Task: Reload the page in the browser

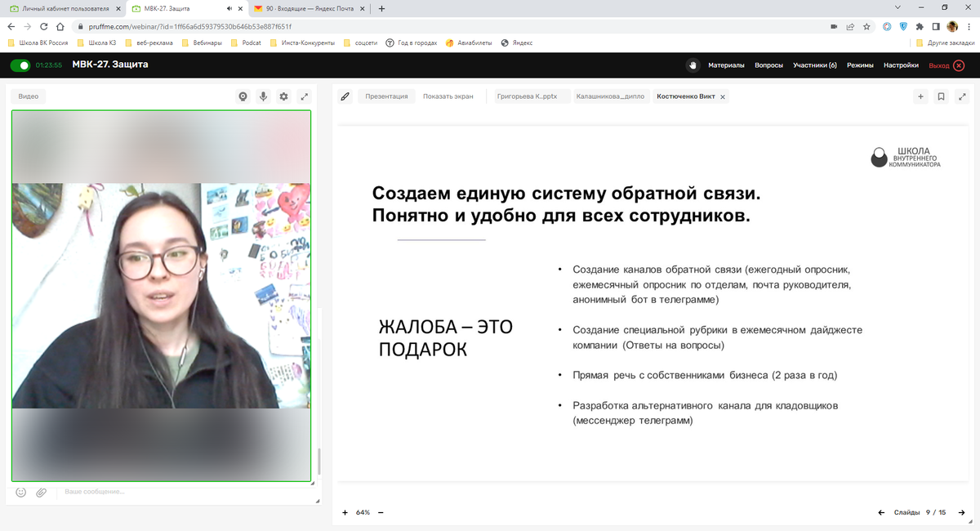Action: [43, 26]
